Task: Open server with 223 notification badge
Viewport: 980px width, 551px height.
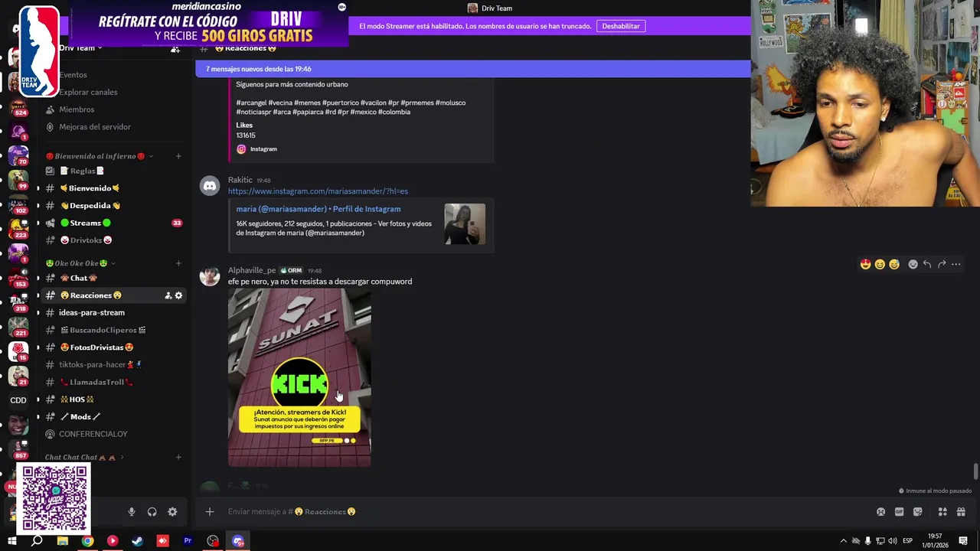Action: (x=18, y=229)
